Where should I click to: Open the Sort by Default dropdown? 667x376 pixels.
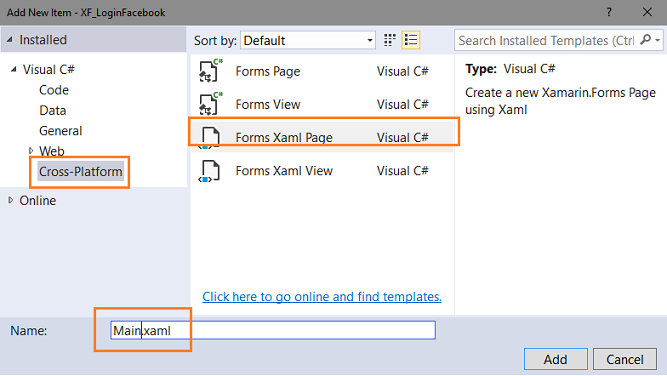coord(308,40)
